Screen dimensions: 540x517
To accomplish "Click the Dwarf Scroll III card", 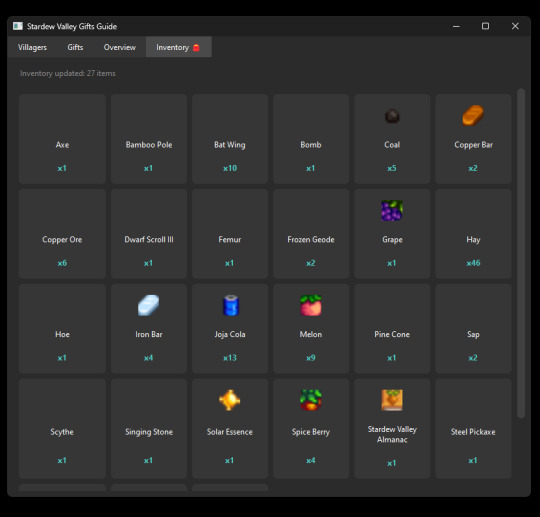I will (149, 234).
